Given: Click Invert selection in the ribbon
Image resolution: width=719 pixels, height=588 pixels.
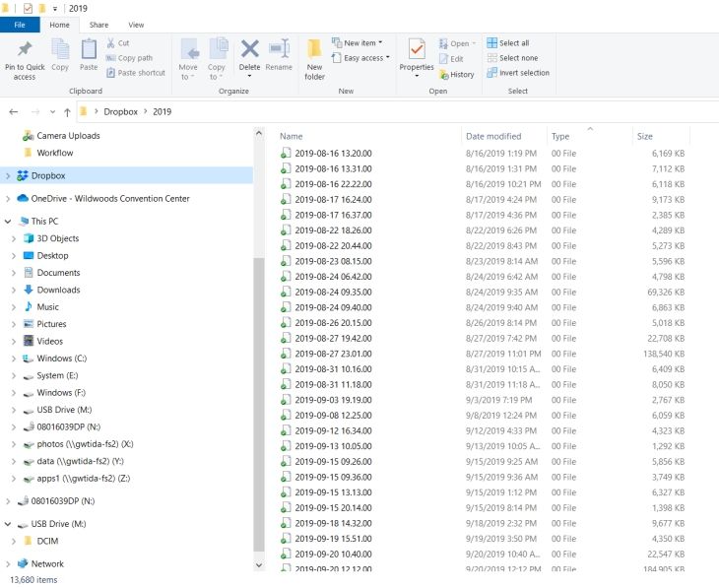Looking at the screenshot, I should [x=518, y=73].
